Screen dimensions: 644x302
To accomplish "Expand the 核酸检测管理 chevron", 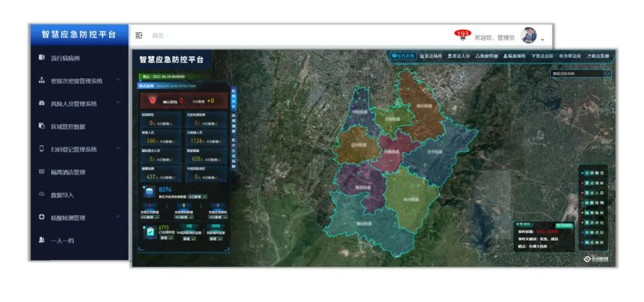I will click(118, 216).
